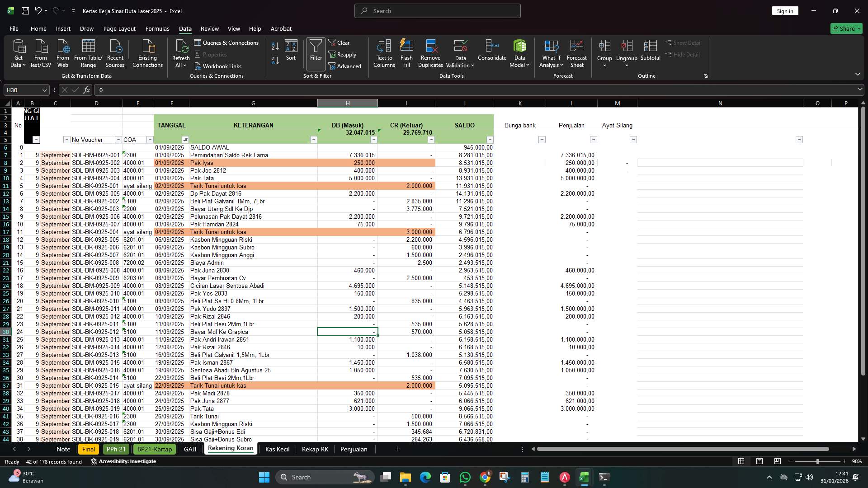This screenshot has width=868, height=488.
Task: Open the Flash Fill tool
Action: [406, 53]
